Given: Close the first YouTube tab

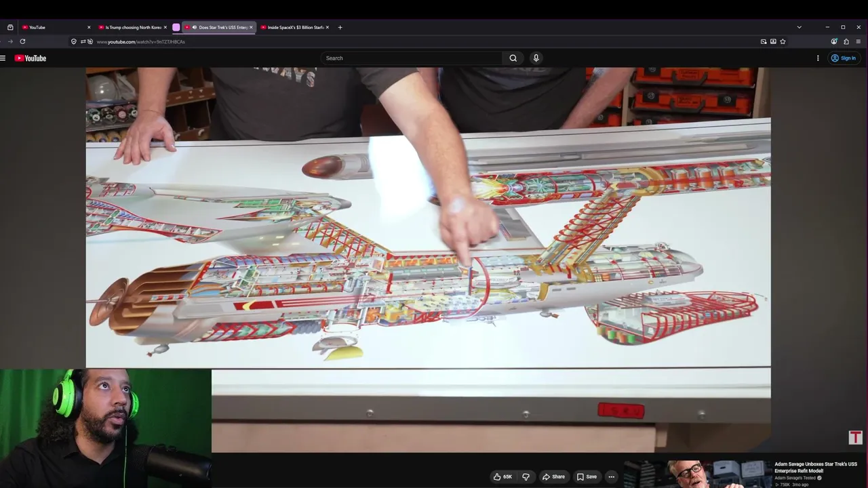Looking at the screenshot, I should [89, 27].
